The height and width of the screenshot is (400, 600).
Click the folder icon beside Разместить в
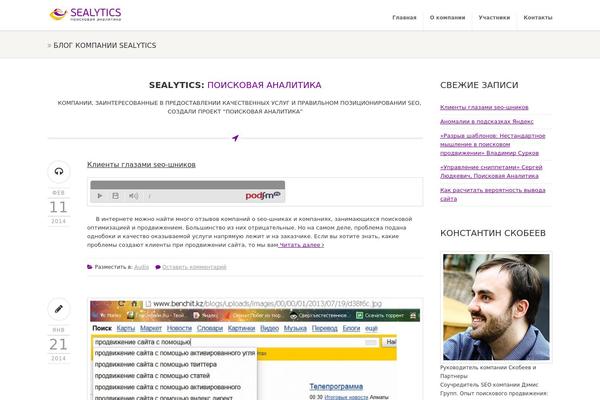click(x=90, y=267)
